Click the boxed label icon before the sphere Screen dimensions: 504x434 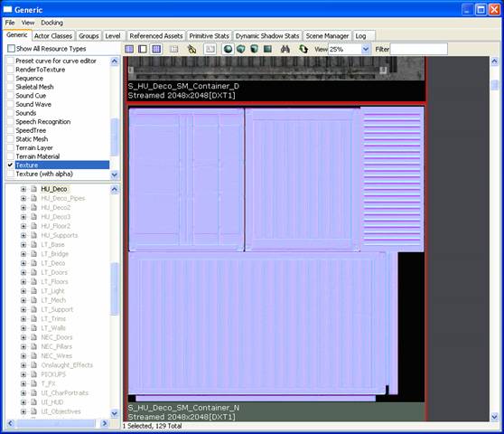point(210,49)
